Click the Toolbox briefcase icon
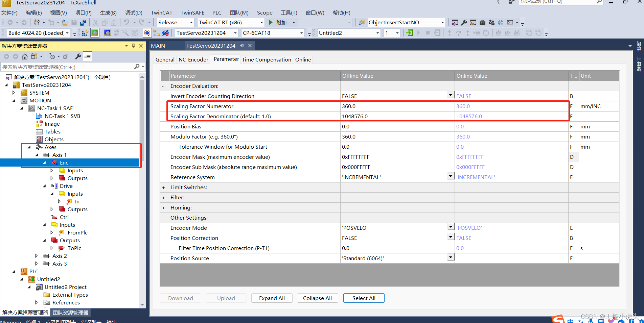 482,23
